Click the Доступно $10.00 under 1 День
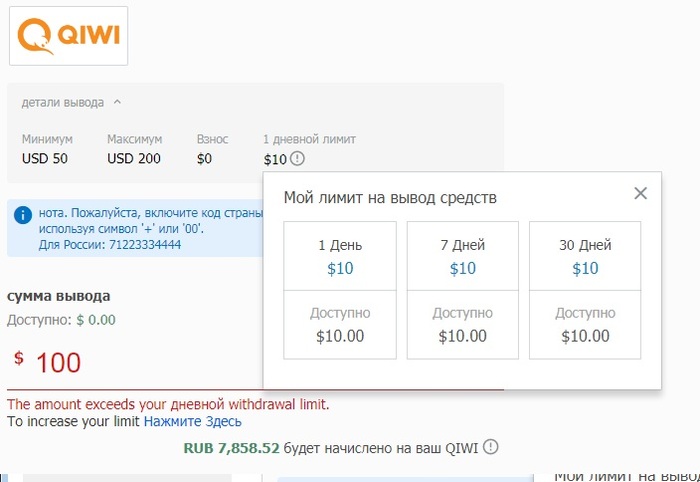 coord(340,325)
